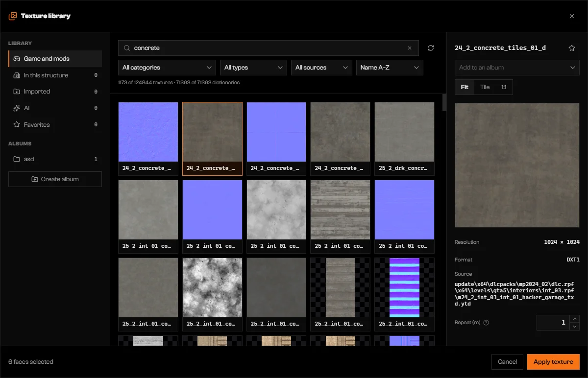Select second-row wooden planks concrete thumbnail
Screen dimensions: 588x378
pyautogui.click(x=340, y=216)
